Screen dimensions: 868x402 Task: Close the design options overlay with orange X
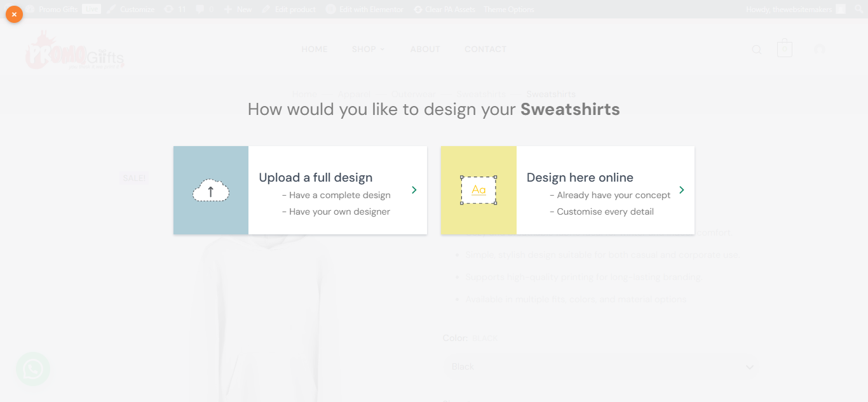pyautogui.click(x=14, y=14)
